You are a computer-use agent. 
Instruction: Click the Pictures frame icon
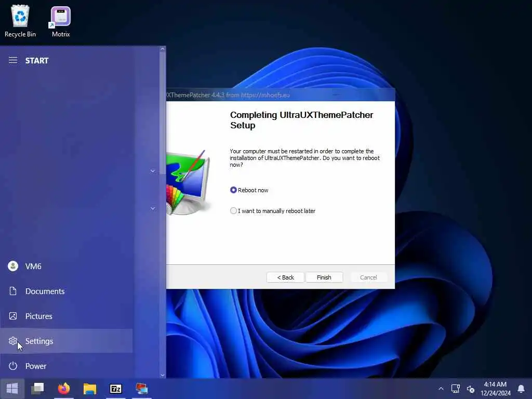click(13, 316)
